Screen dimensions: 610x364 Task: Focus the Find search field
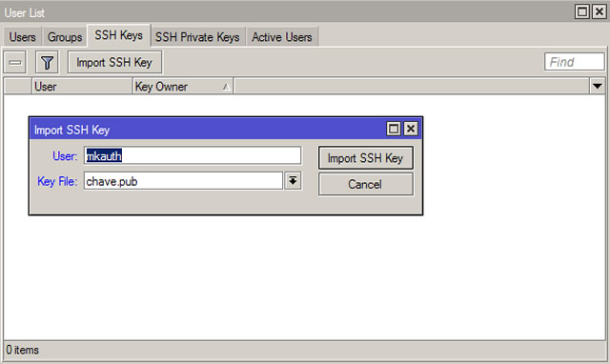574,62
